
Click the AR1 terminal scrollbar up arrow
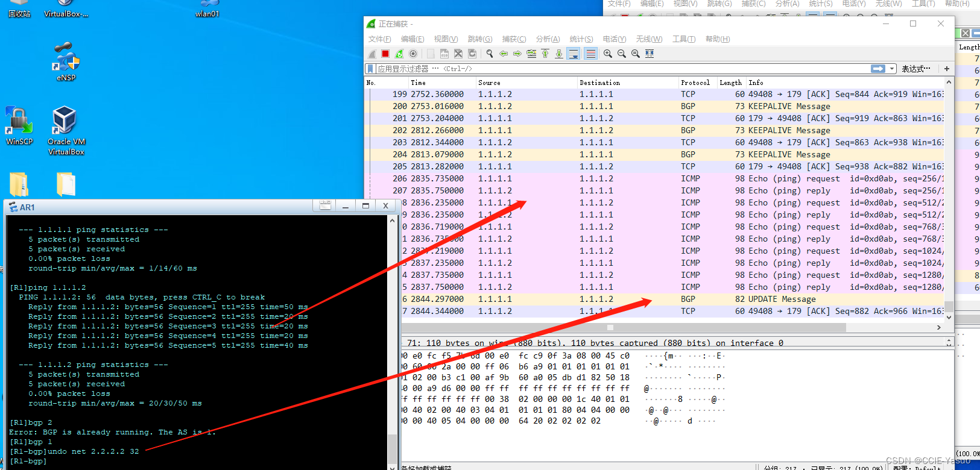pyautogui.click(x=392, y=221)
